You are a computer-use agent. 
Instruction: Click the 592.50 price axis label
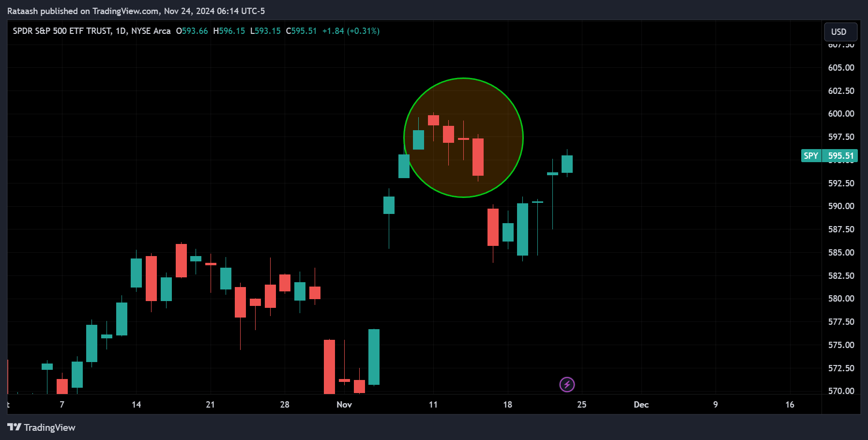point(841,183)
